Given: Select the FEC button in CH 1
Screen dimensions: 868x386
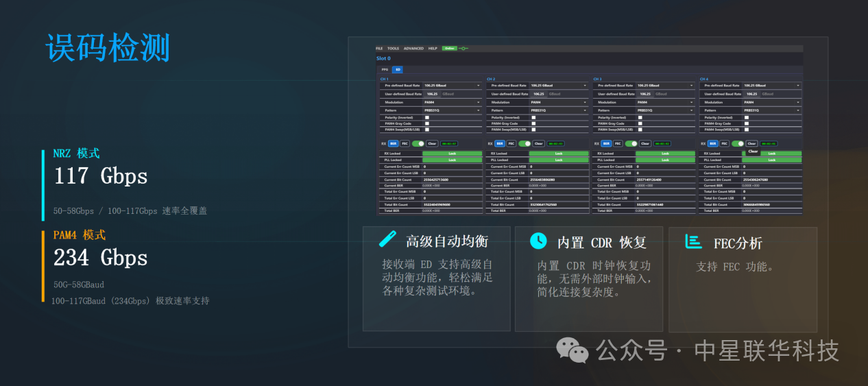Looking at the screenshot, I should pos(405,143).
